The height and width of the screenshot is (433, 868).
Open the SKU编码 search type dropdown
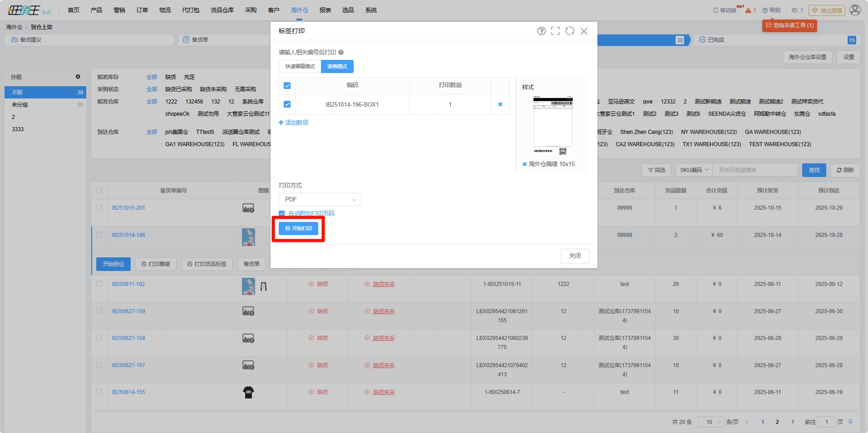694,170
